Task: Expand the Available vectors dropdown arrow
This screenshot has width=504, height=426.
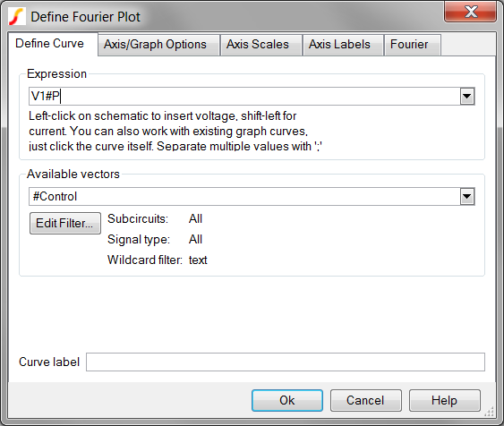Action: 467,197
